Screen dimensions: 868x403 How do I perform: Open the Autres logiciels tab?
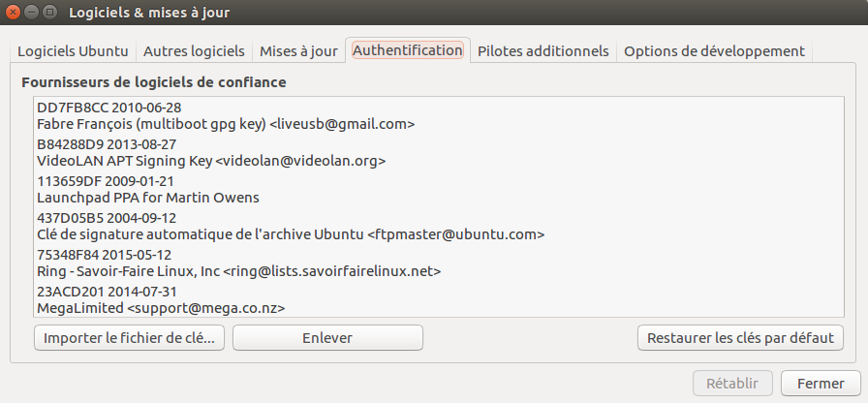click(194, 51)
